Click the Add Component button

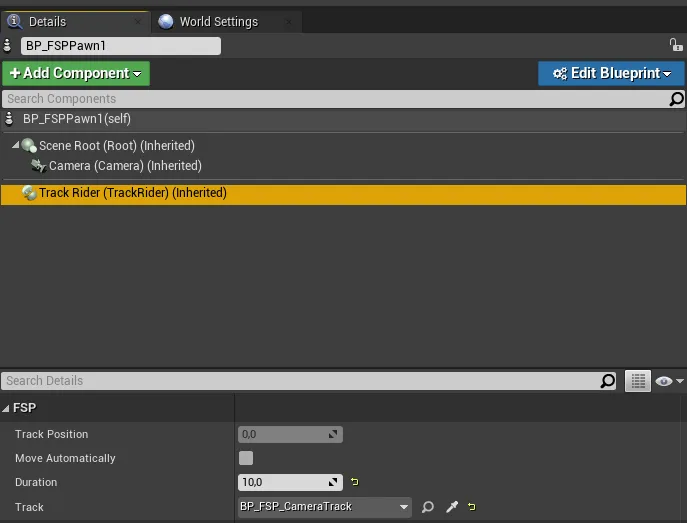point(75,73)
